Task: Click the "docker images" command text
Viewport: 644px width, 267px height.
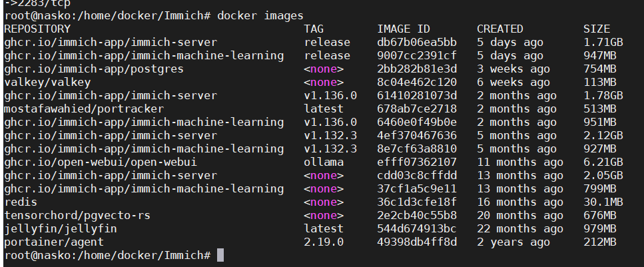Action: pyautogui.click(x=260, y=15)
